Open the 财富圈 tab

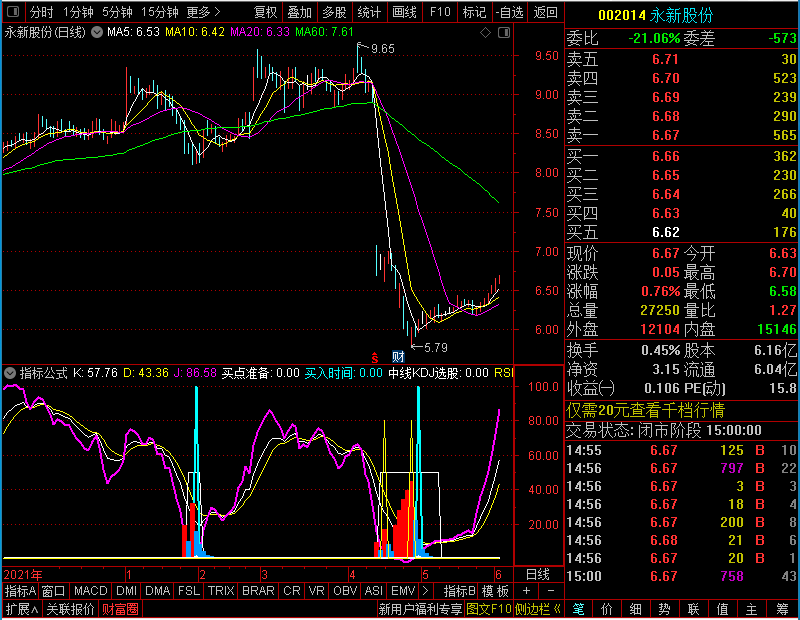pyautogui.click(x=120, y=609)
